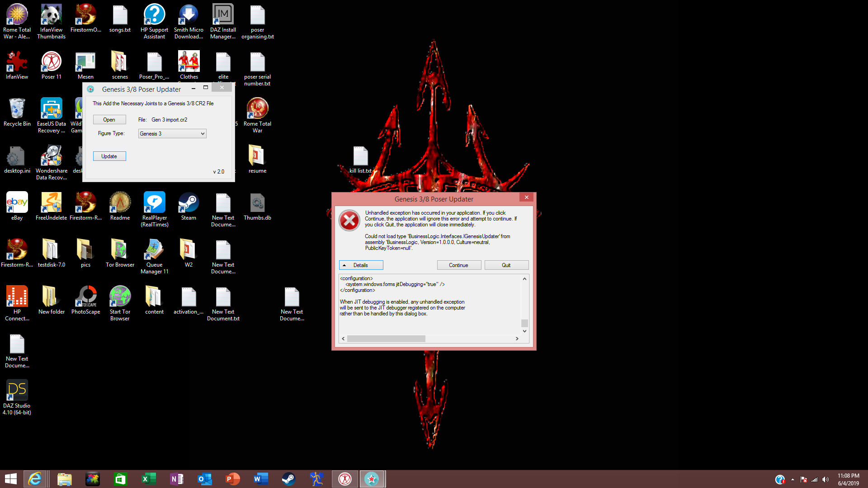868x488 pixels.
Task: Select DAZ Studio 4.10 (64-bit) icon
Action: [17, 397]
